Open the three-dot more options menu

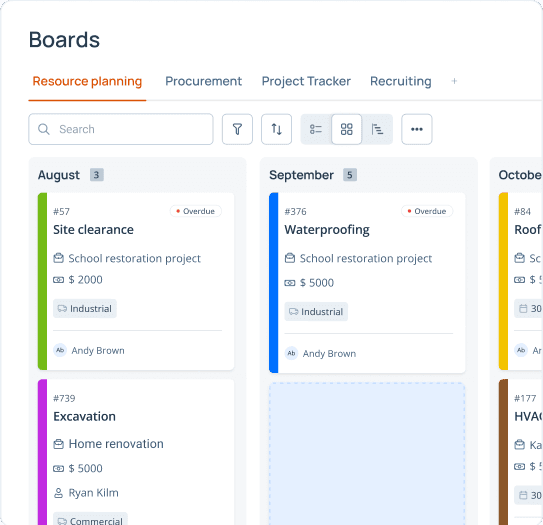(417, 129)
